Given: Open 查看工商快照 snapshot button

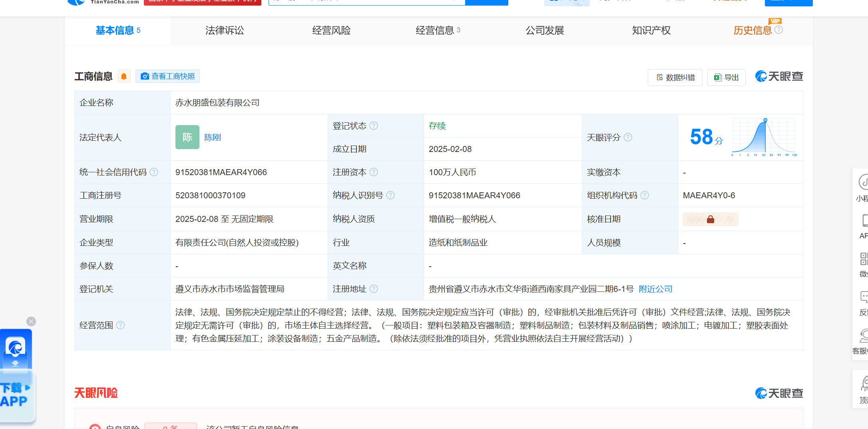Looking at the screenshot, I should (168, 76).
